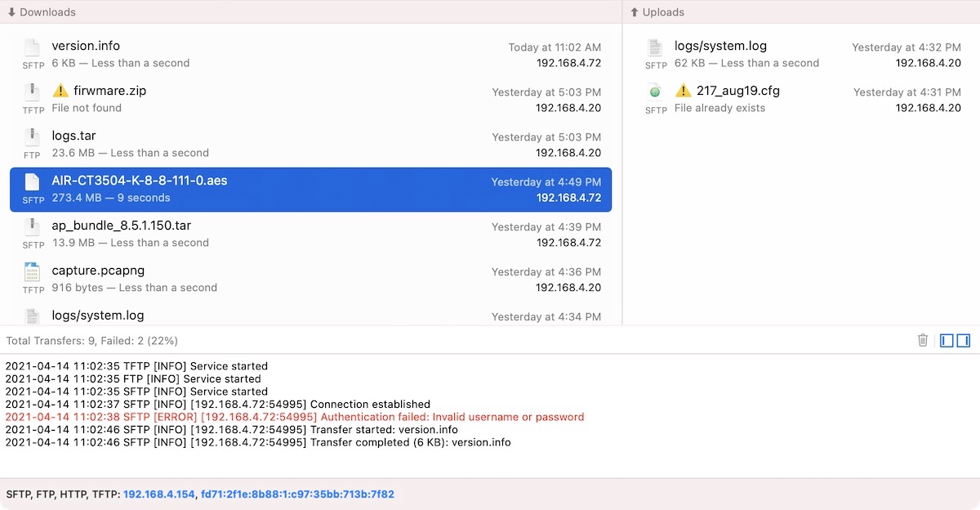Toggle the left-side Downloads panel layout button
Image resolution: width=980 pixels, height=510 pixels.
[947, 340]
